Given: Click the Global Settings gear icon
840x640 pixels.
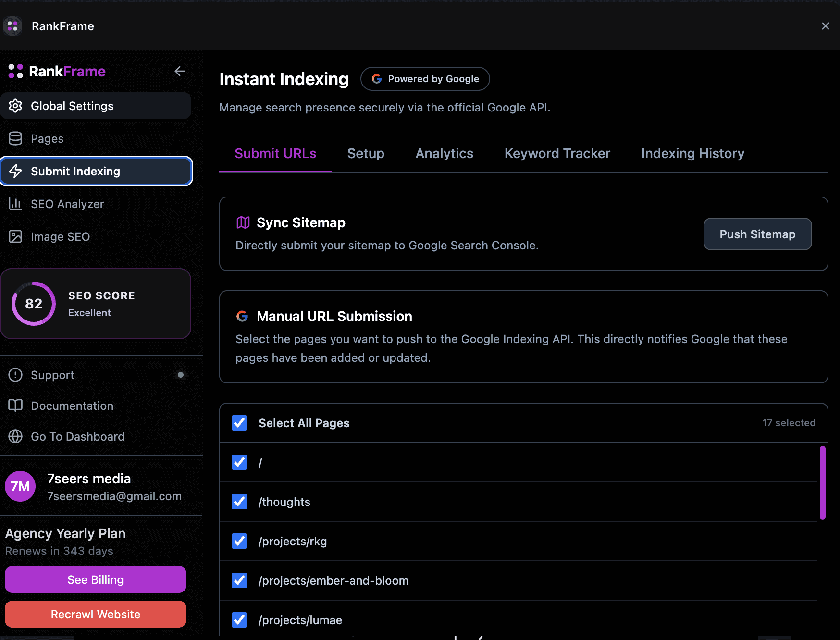Looking at the screenshot, I should pos(15,106).
